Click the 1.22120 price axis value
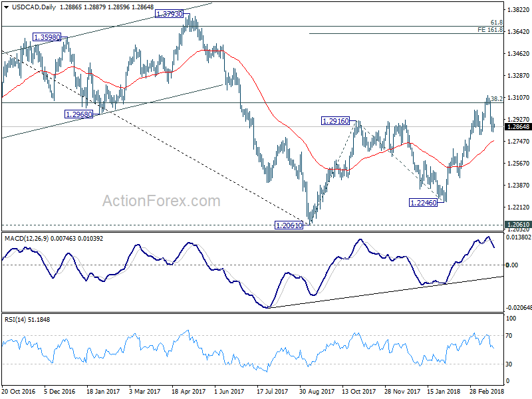Image resolution: width=532 pixels, height=399 pixels. 518,207
